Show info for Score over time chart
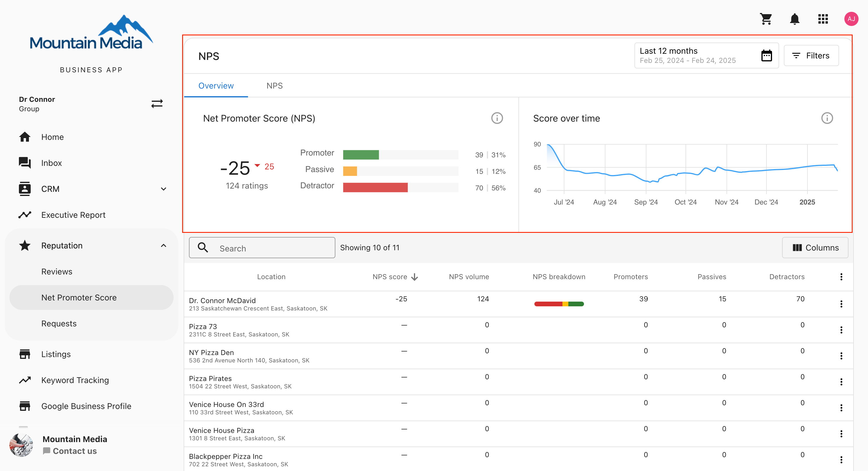 point(827,118)
